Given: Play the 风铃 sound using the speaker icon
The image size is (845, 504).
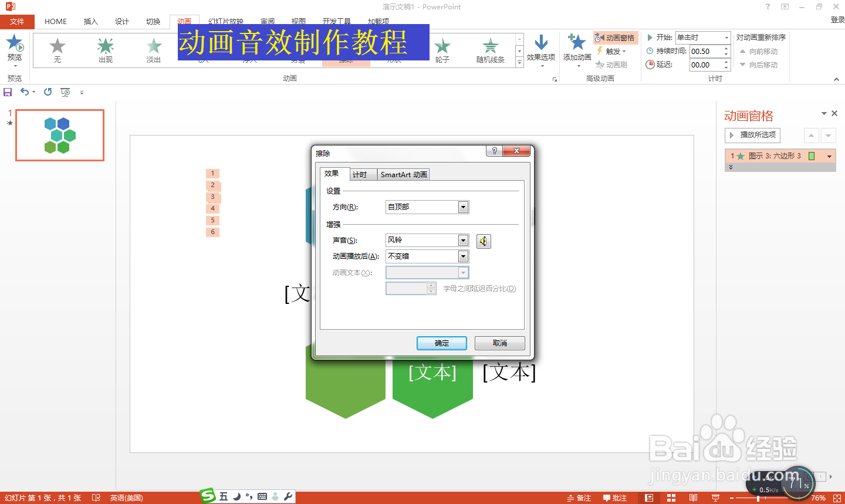Looking at the screenshot, I should (x=483, y=241).
